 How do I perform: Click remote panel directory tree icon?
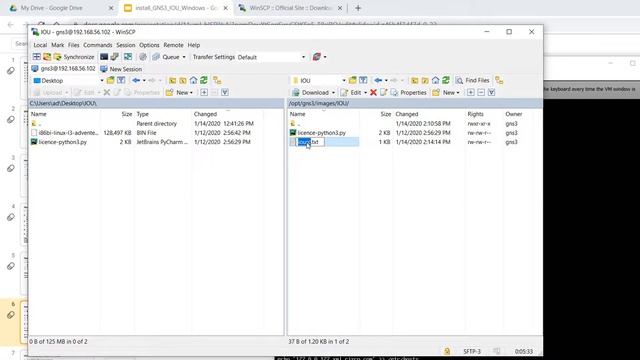tap(499, 80)
